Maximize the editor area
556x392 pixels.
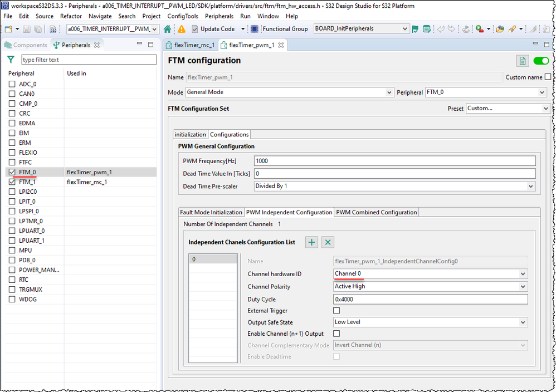tap(547, 45)
